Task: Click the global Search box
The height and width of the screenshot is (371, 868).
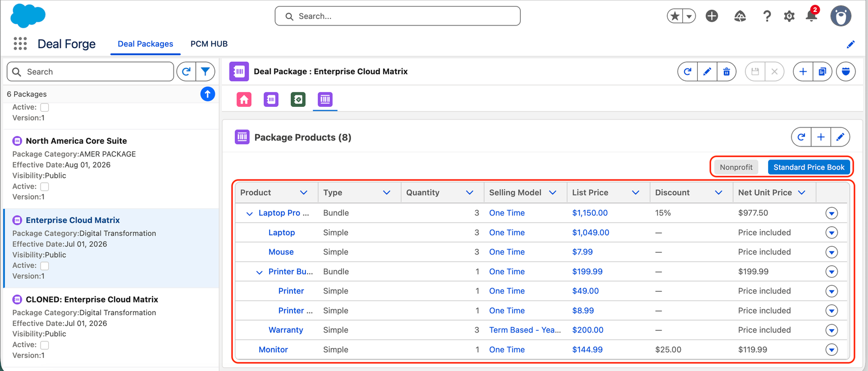Action: pos(398,16)
